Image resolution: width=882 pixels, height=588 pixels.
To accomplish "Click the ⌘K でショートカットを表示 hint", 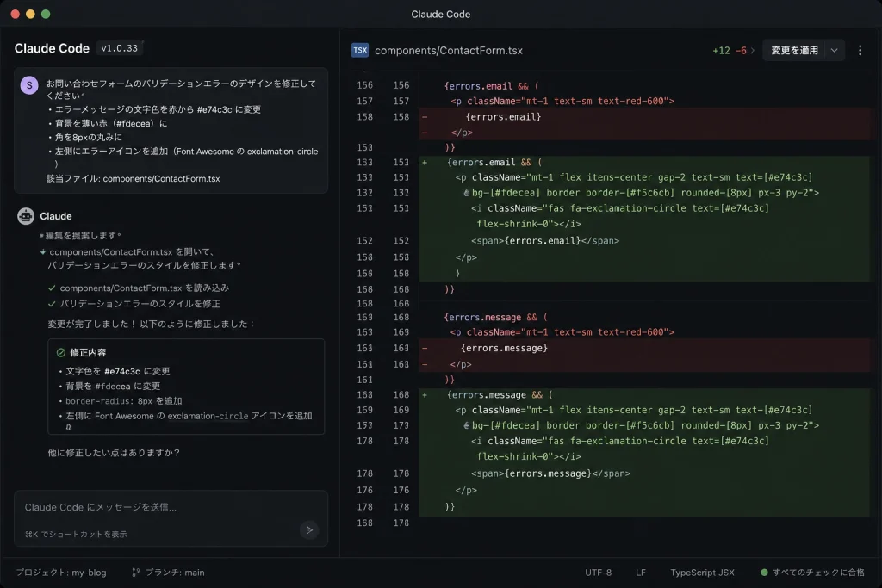I will (76, 534).
